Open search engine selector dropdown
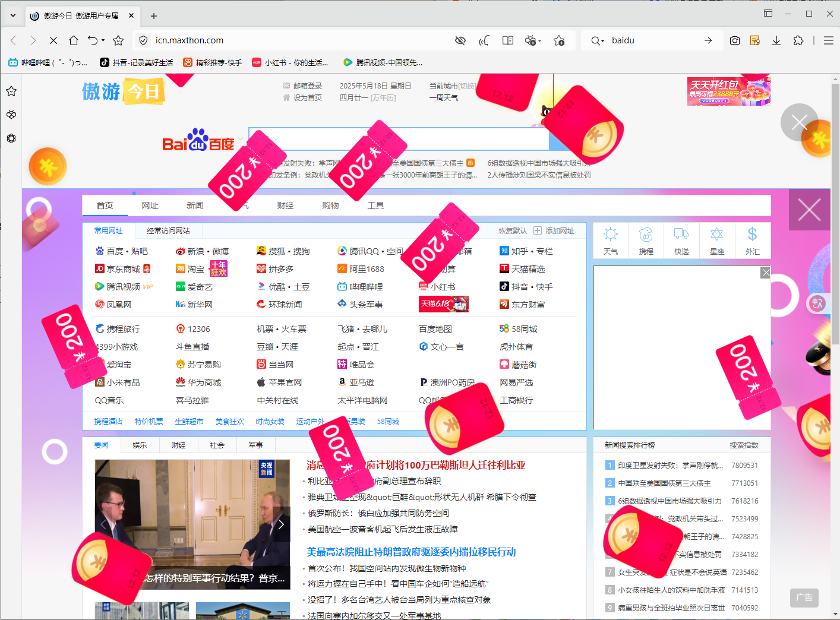Viewport: 840px width, 620px height. click(598, 40)
